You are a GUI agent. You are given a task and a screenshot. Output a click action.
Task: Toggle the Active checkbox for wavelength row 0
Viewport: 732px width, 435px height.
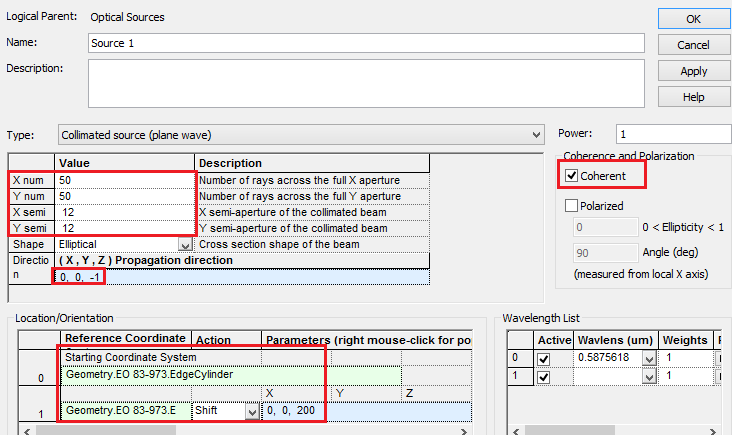tap(543, 358)
